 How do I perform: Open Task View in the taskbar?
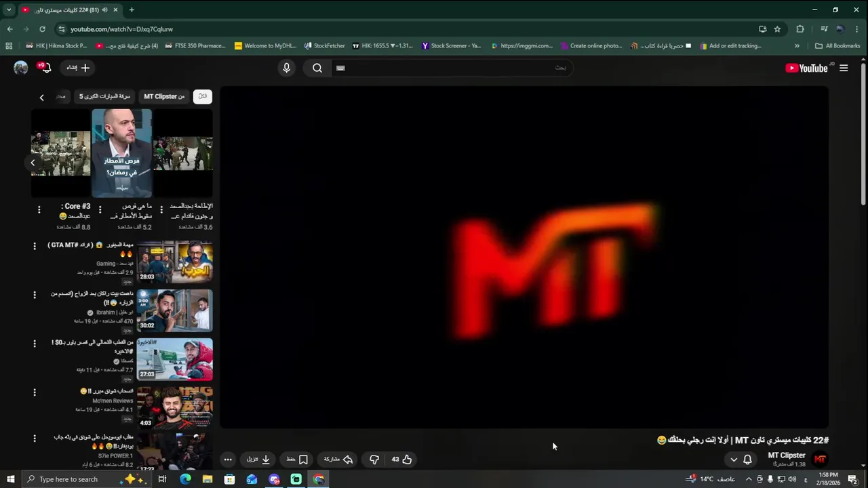coord(162,479)
